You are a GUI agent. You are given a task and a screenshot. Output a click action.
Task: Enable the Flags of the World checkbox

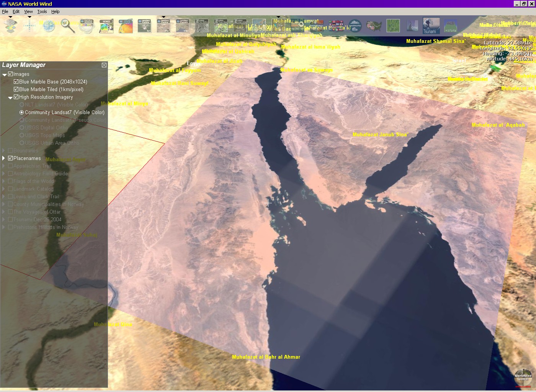10,181
